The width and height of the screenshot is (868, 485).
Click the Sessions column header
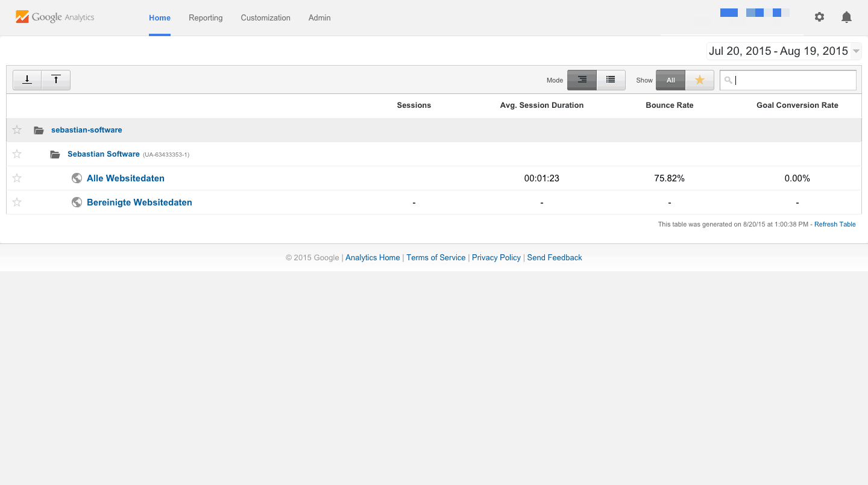[414, 105]
